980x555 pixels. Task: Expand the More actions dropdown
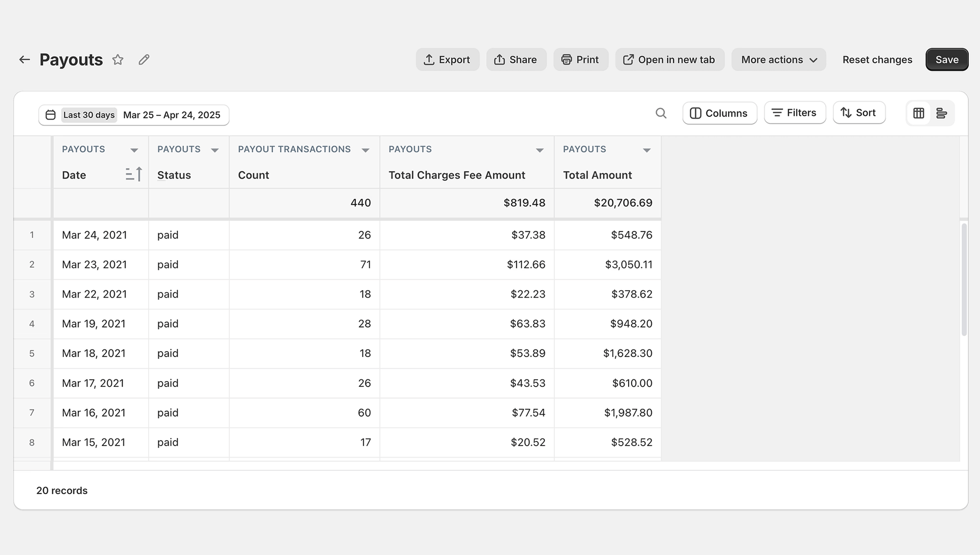pos(778,60)
